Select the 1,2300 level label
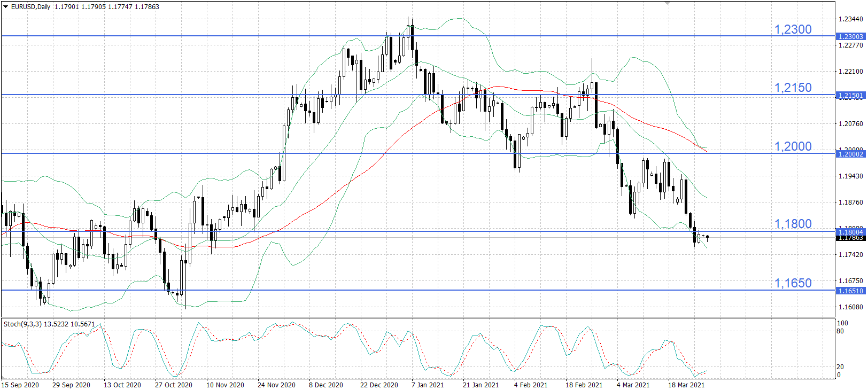868x390 pixels. pyautogui.click(x=793, y=29)
